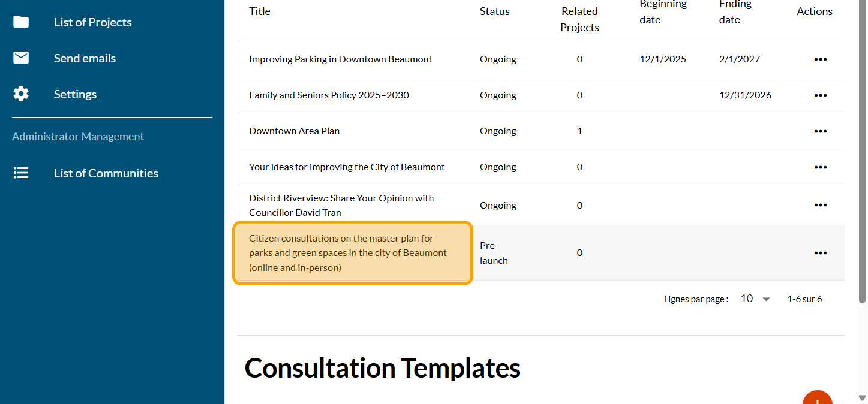
Task: Click the scroll down arrow at bottom right
Action: (862, 398)
